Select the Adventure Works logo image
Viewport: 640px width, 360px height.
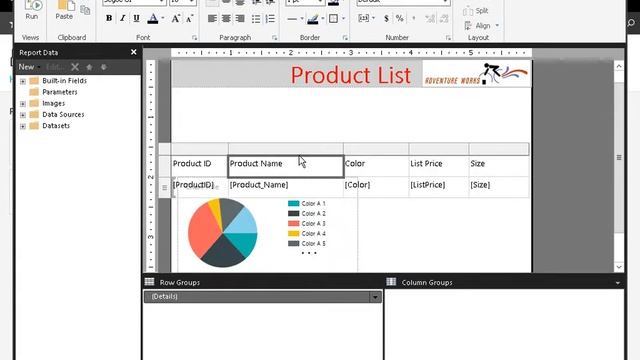click(476, 74)
